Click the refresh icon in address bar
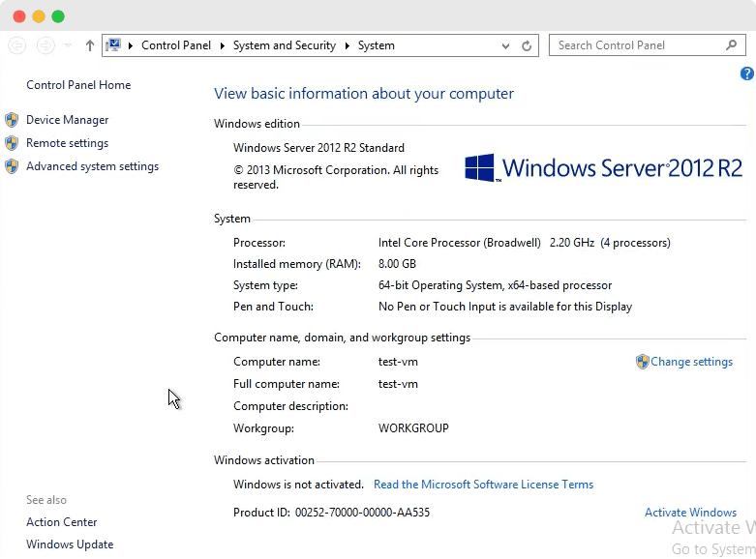 pyautogui.click(x=527, y=45)
